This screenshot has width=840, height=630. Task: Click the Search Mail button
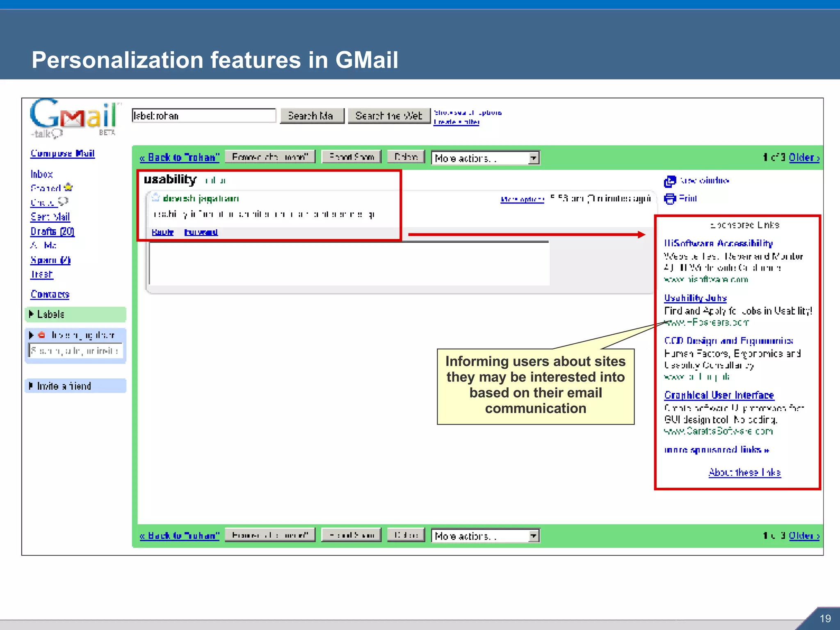click(x=313, y=116)
